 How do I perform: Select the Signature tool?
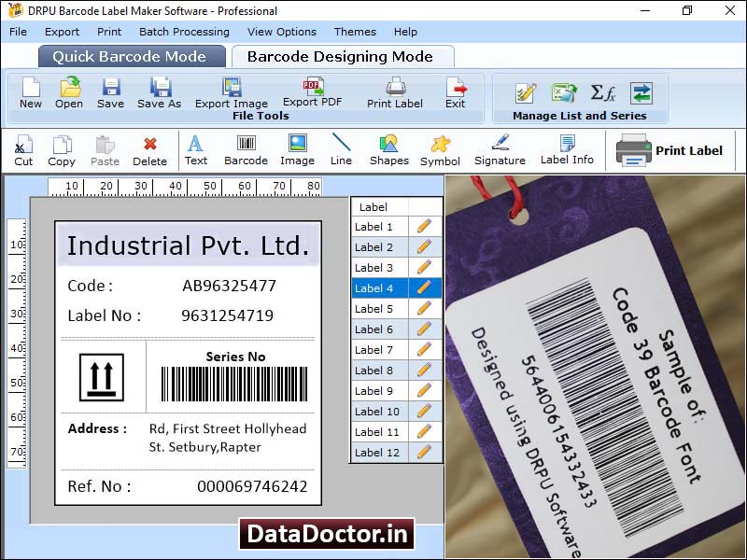point(500,149)
